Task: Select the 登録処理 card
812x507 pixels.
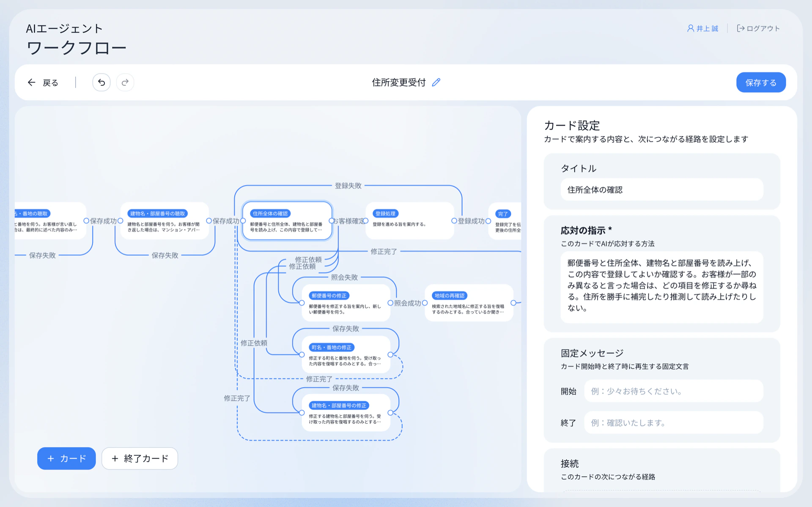Action: point(410,221)
